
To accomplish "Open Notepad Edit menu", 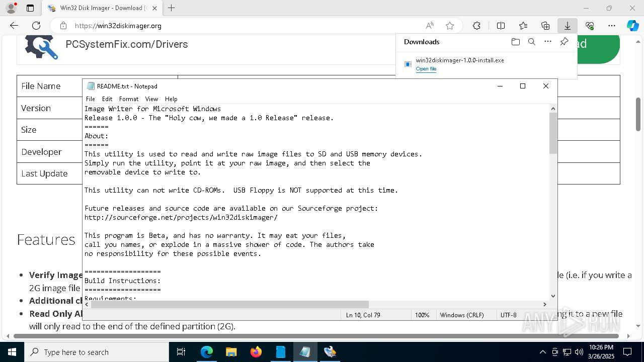I will click(x=107, y=99).
